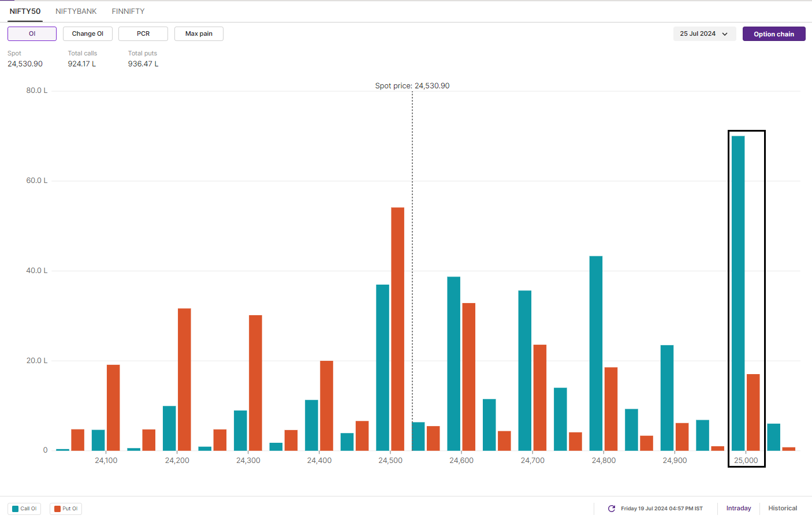Click the 24,500 x-axis strike label
Viewport: 812px width, 519px height.
[390, 460]
